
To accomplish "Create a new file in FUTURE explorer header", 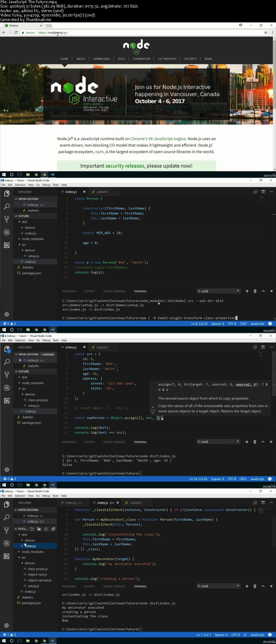I will point(32,529).
